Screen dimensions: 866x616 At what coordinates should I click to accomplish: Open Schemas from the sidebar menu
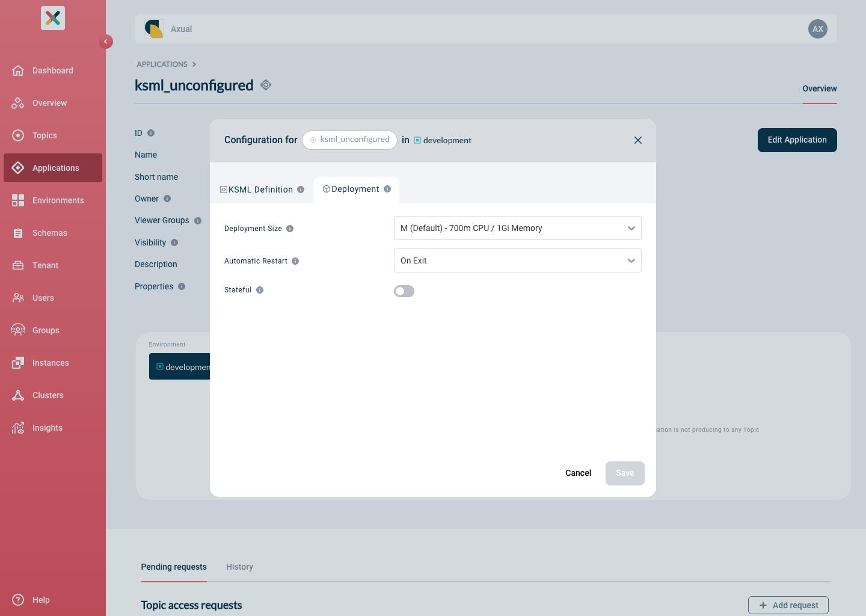coord(53,233)
